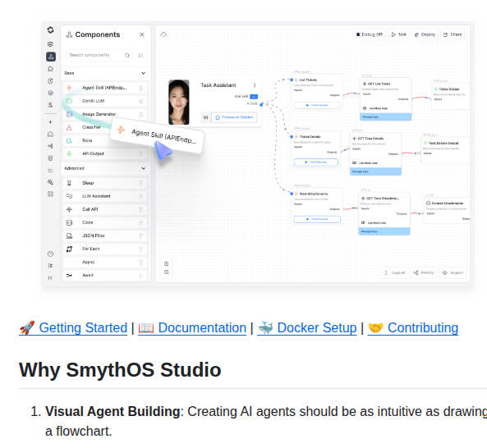Screen dimensions: 487x448
Task: Open the Getting Started link
Action: coord(73,328)
